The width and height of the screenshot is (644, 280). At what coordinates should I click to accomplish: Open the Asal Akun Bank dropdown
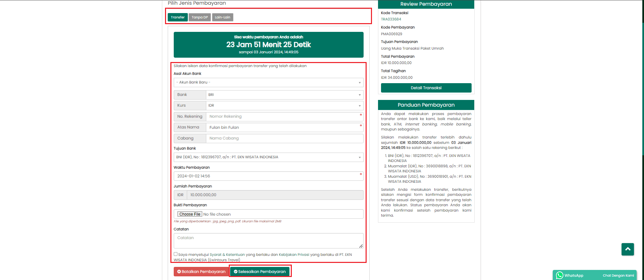click(x=268, y=82)
